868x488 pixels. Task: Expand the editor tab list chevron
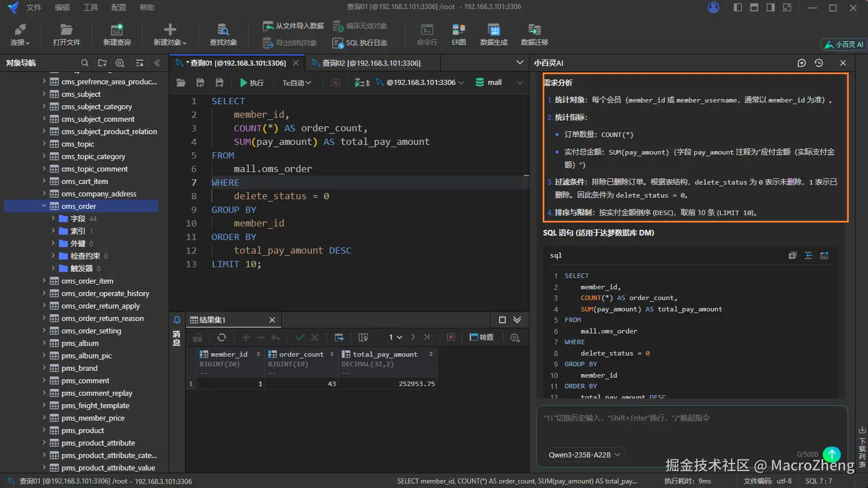point(519,62)
